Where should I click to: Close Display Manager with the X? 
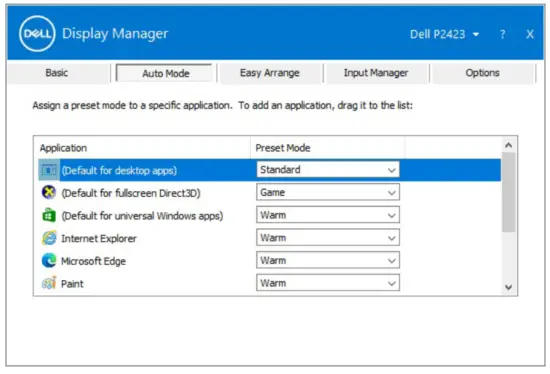coord(530,34)
